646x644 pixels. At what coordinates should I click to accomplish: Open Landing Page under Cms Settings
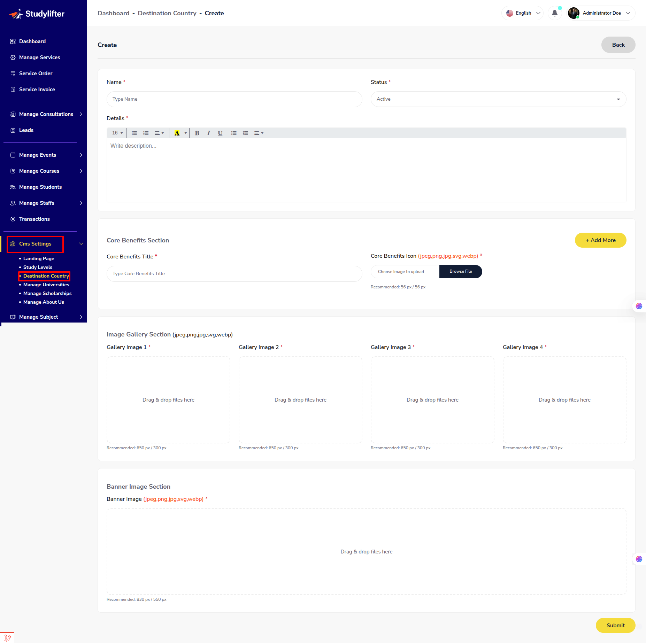39,258
